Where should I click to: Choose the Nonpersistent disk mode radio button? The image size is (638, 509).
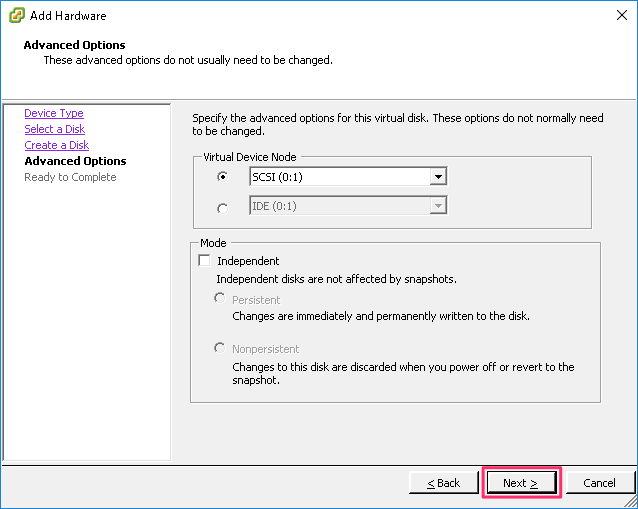coord(220,348)
